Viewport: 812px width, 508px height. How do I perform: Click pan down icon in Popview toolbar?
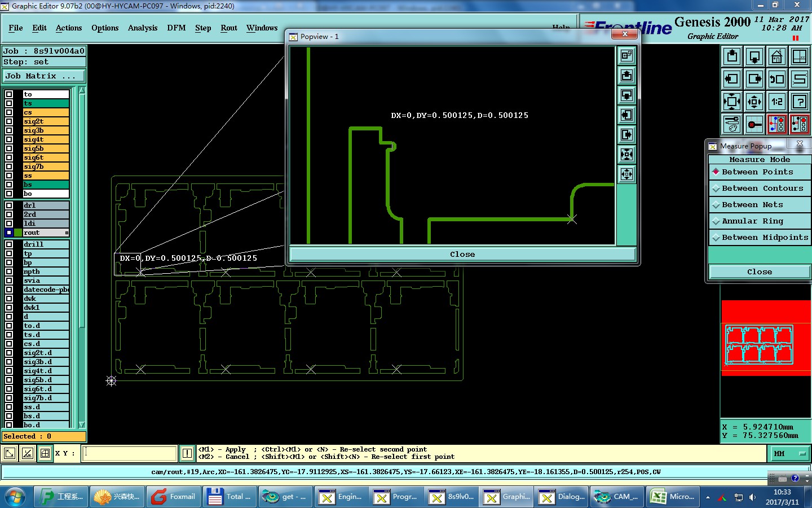coord(626,95)
